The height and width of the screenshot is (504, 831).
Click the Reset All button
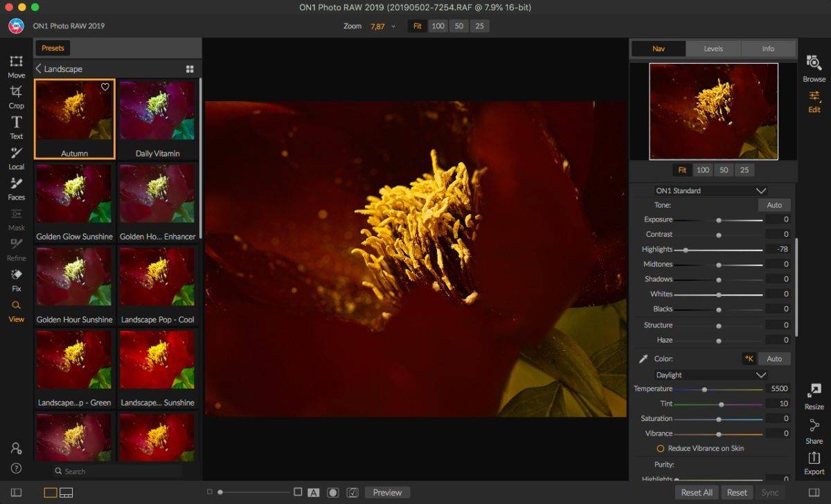pos(697,492)
